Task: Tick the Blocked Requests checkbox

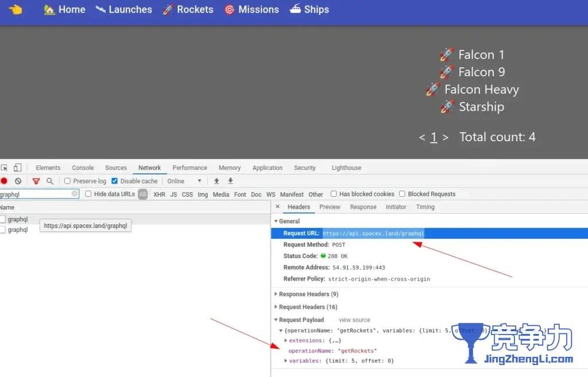Action: click(x=402, y=194)
